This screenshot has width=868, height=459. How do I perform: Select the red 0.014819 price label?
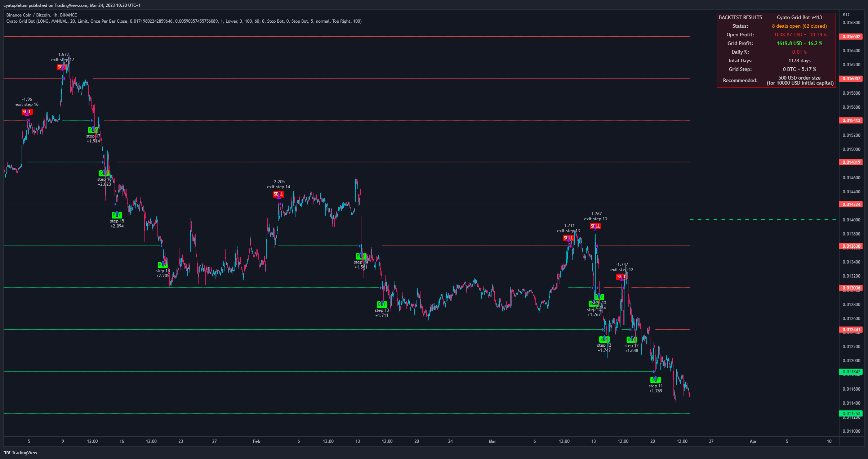click(851, 162)
